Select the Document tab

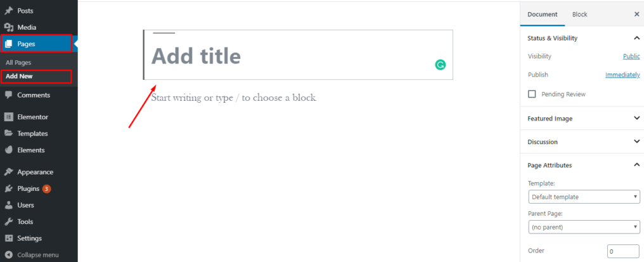[x=542, y=14]
